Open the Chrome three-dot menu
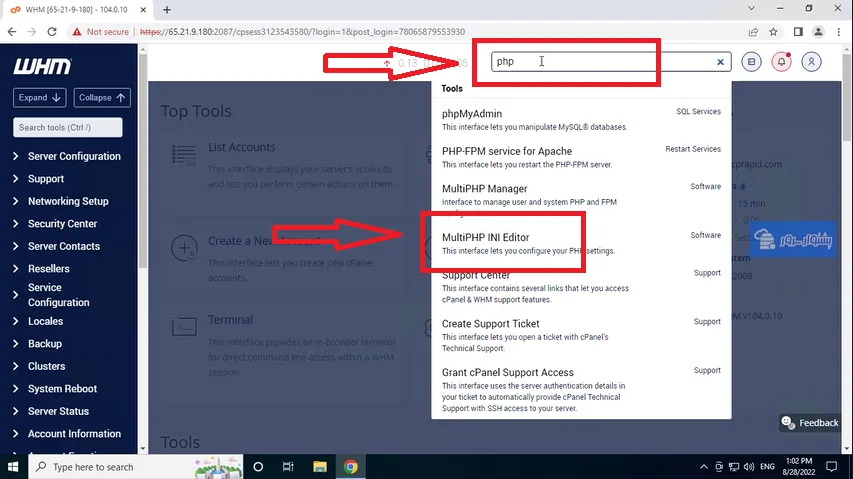The width and height of the screenshot is (853, 479). pyautogui.click(x=838, y=32)
